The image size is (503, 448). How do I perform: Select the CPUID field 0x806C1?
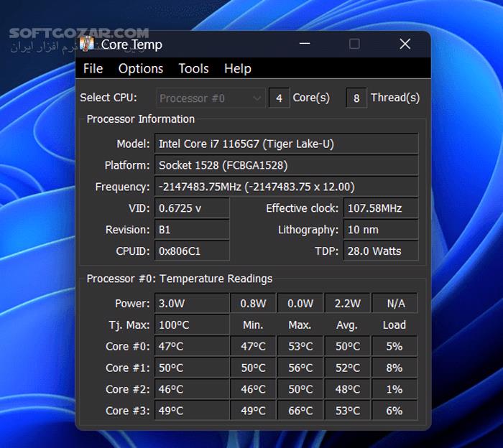click(192, 251)
